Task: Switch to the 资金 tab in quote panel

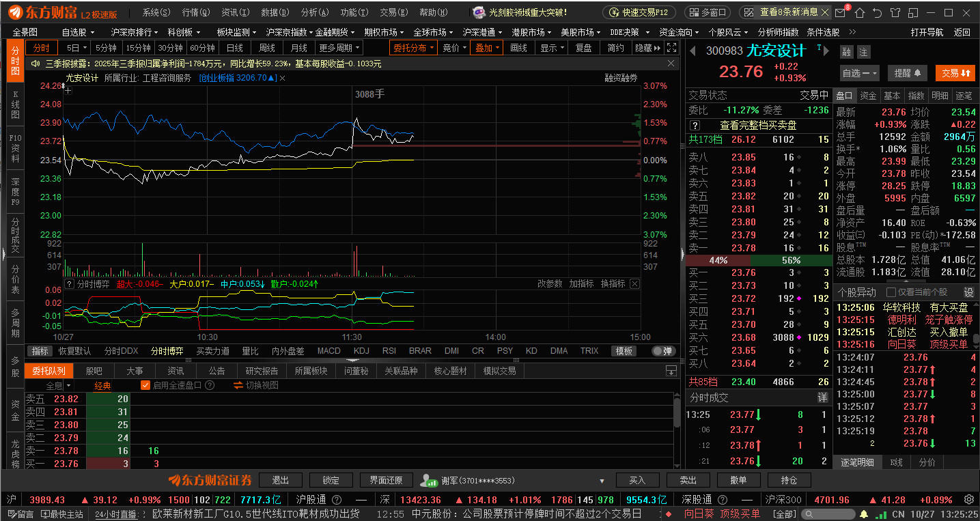Action: tap(868, 96)
